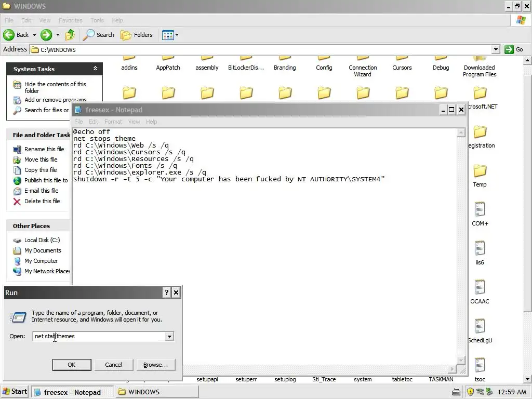Viewport: 532px width, 399px height.
Task: Open Local Disk (C:) in Other Places
Action: tap(36, 240)
